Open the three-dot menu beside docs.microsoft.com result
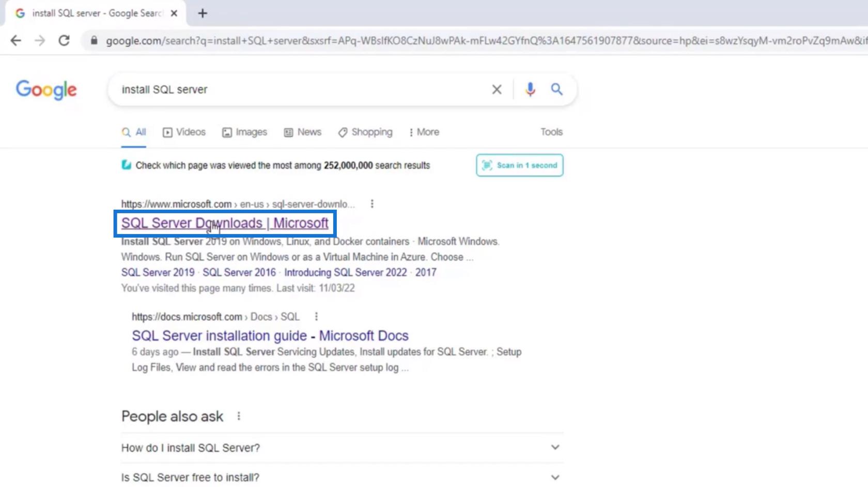Screen dimensions: 868x487 [316, 317]
